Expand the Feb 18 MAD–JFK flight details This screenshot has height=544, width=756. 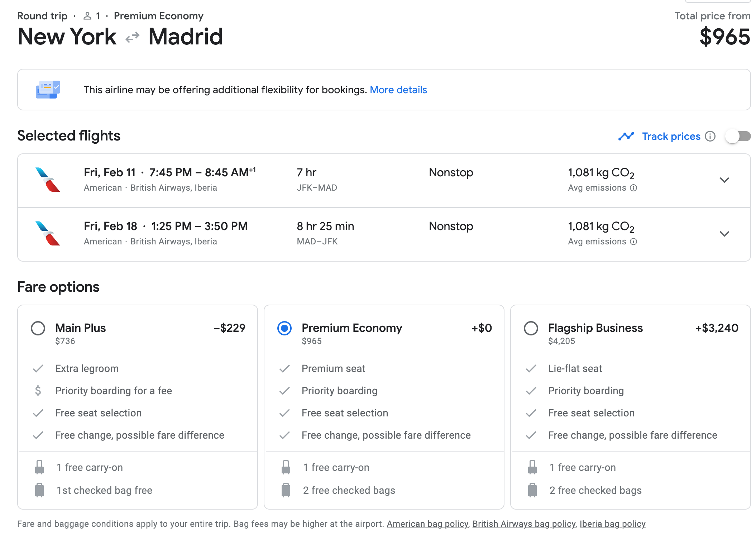[x=724, y=234]
